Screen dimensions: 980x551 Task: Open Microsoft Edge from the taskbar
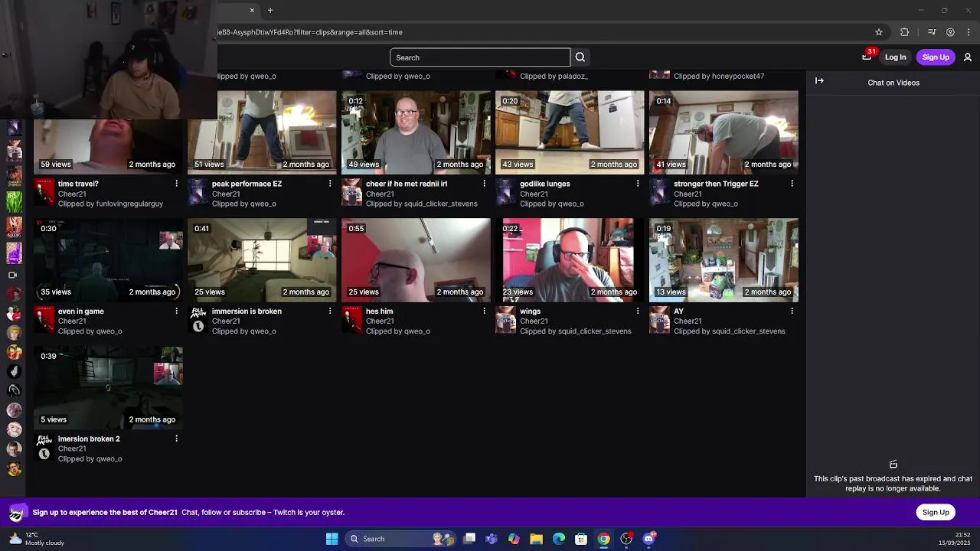tap(559, 539)
